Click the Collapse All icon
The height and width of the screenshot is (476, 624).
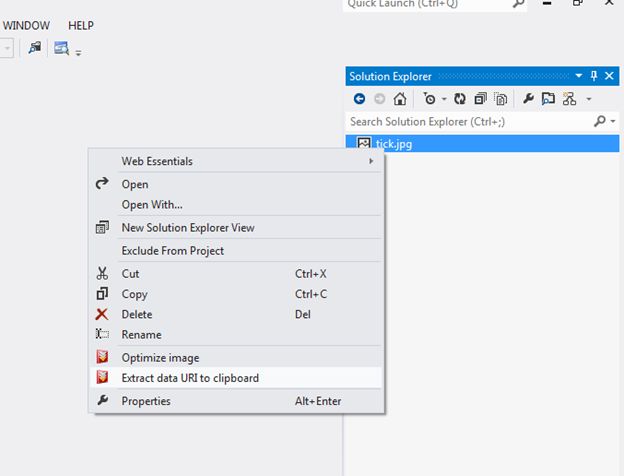(x=480, y=99)
